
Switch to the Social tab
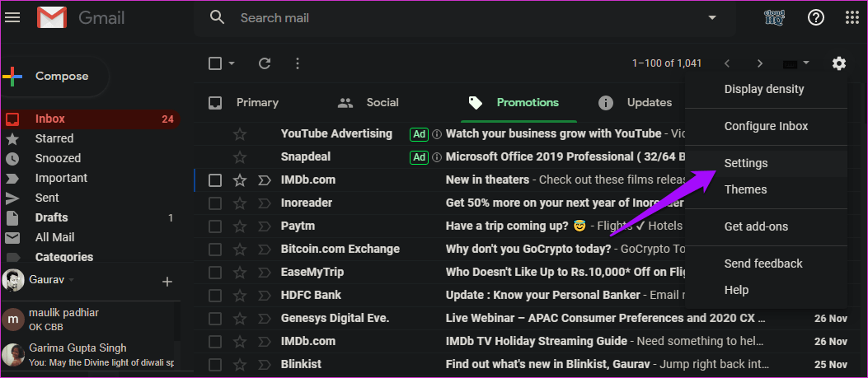pos(368,102)
